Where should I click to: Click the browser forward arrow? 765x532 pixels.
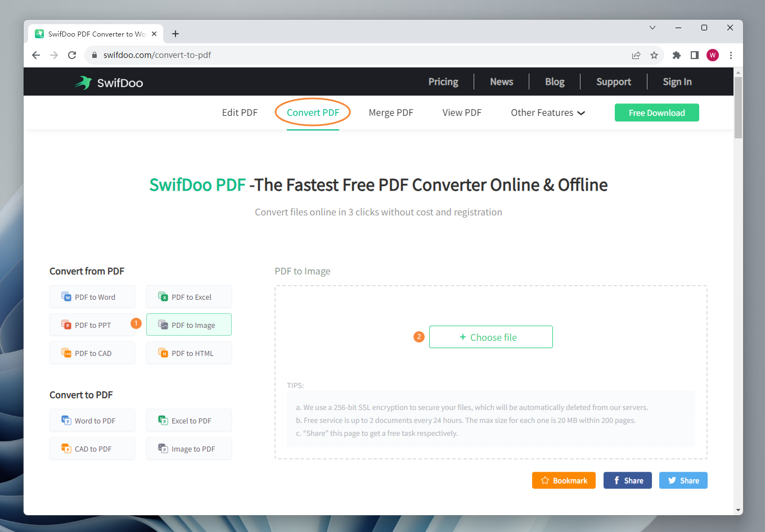(54, 55)
